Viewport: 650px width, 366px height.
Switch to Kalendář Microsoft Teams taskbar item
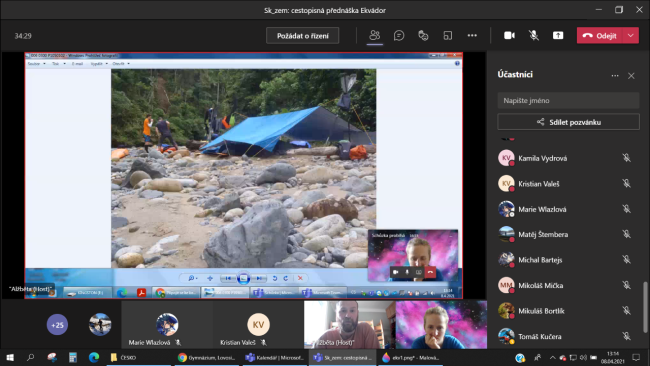tap(274, 357)
